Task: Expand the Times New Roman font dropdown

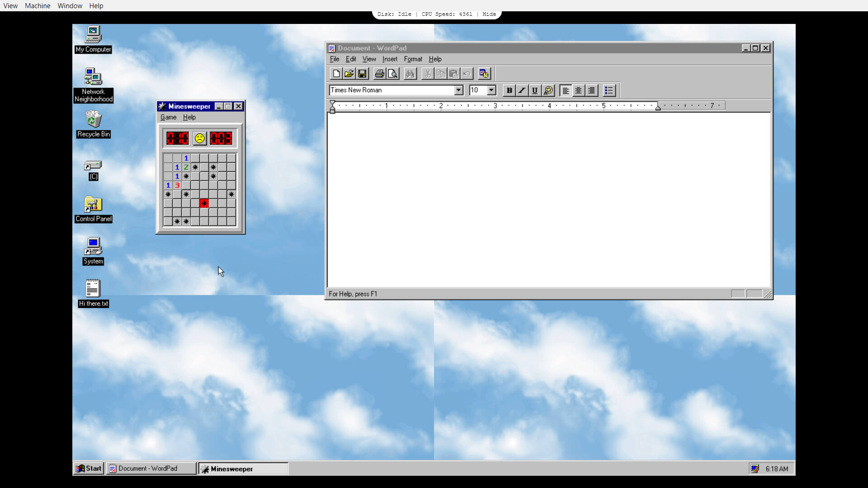Action: tap(458, 90)
